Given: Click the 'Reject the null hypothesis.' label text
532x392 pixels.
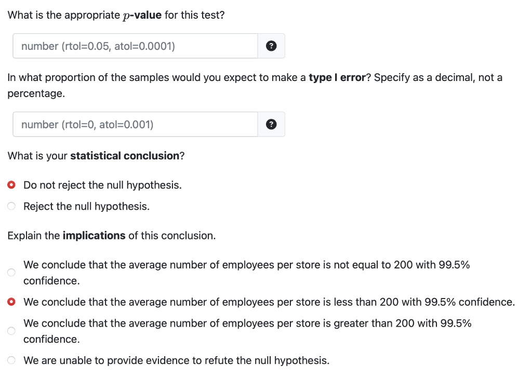Looking at the screenshot, I should 86,207.
